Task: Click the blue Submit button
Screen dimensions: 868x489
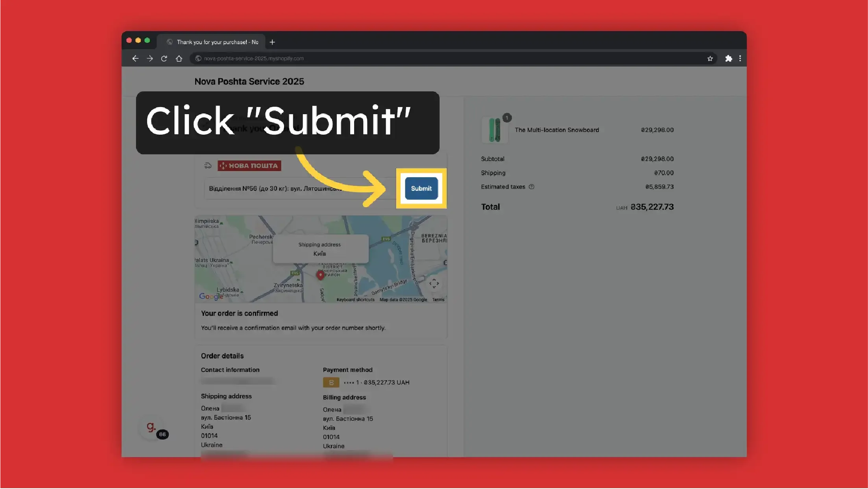Action: click(421, 188)
